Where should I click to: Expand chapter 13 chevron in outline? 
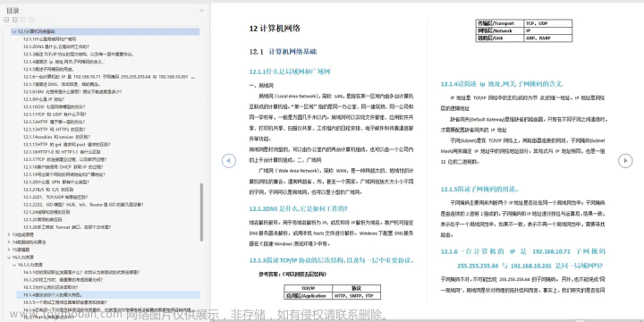[x=10, y=234]
